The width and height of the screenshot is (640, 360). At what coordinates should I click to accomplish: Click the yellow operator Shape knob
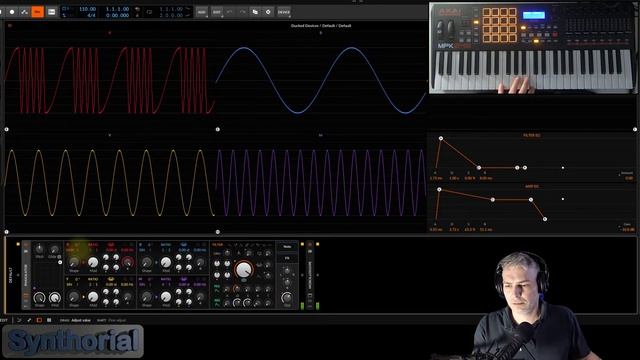(74, 297)
